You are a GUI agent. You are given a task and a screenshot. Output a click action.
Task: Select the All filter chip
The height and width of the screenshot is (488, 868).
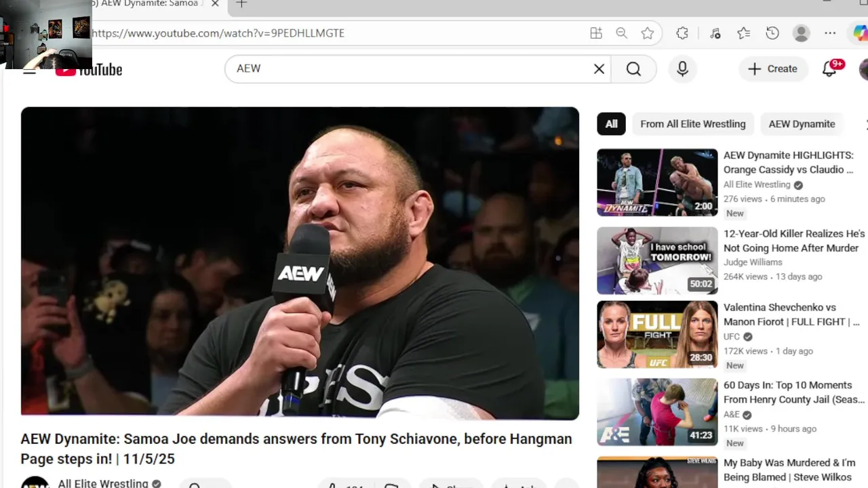pyautogui.click(x=611, y=124)
